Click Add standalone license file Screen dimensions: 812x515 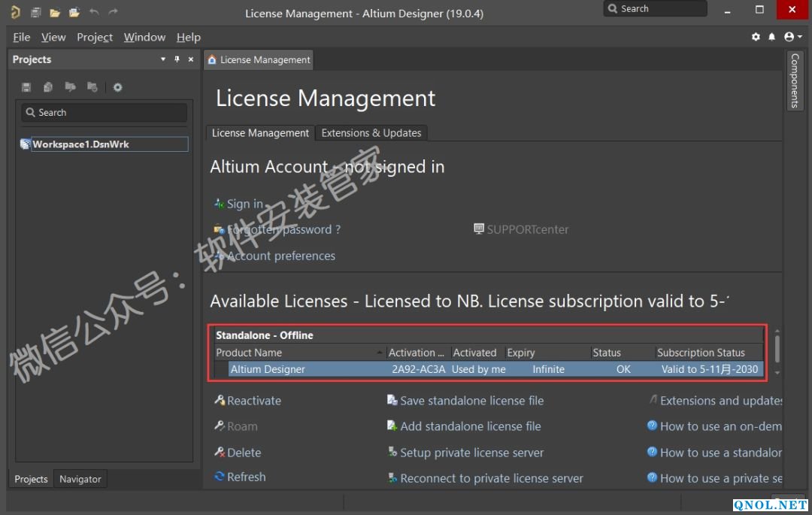click(x=470, y=426)
